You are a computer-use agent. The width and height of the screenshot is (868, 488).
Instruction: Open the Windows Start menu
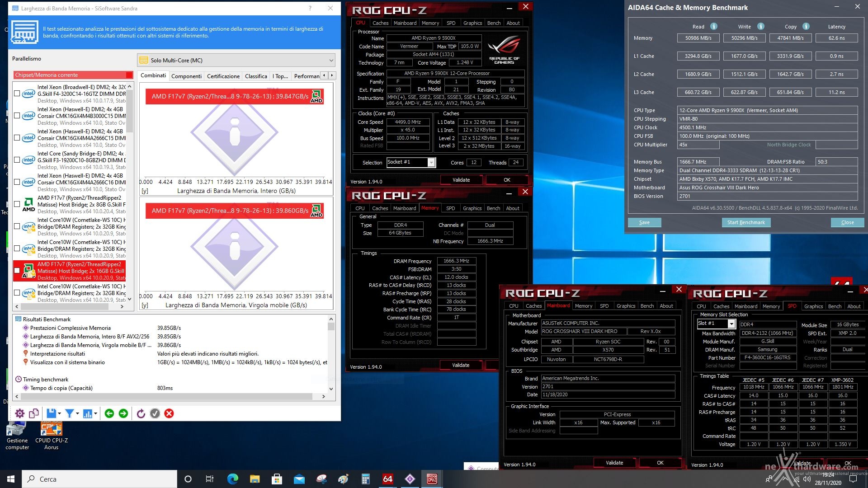pos(11,479)
